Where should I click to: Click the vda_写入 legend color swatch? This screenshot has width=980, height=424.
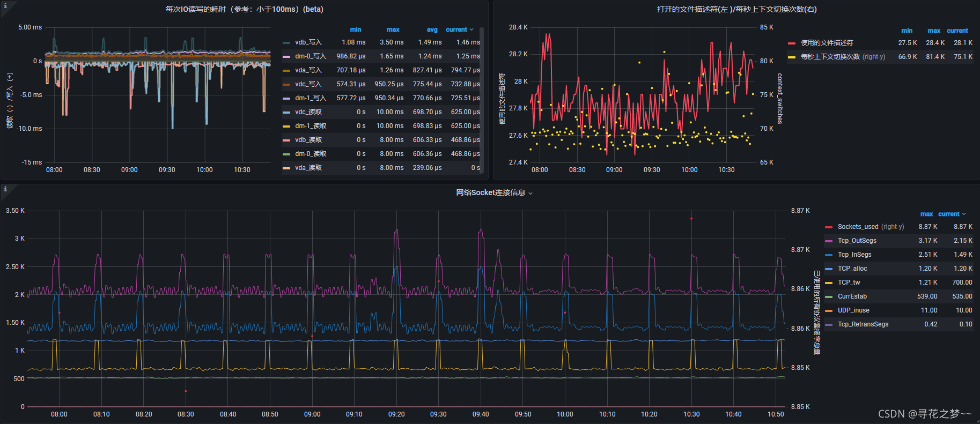coord(286,70)
